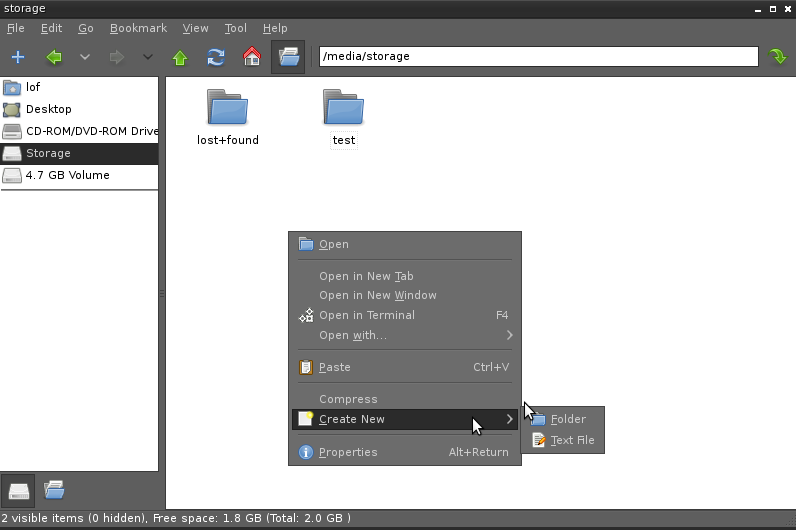The image size is (796, 530).
Task: Click the New Tab plus icon
Action: 18,57
